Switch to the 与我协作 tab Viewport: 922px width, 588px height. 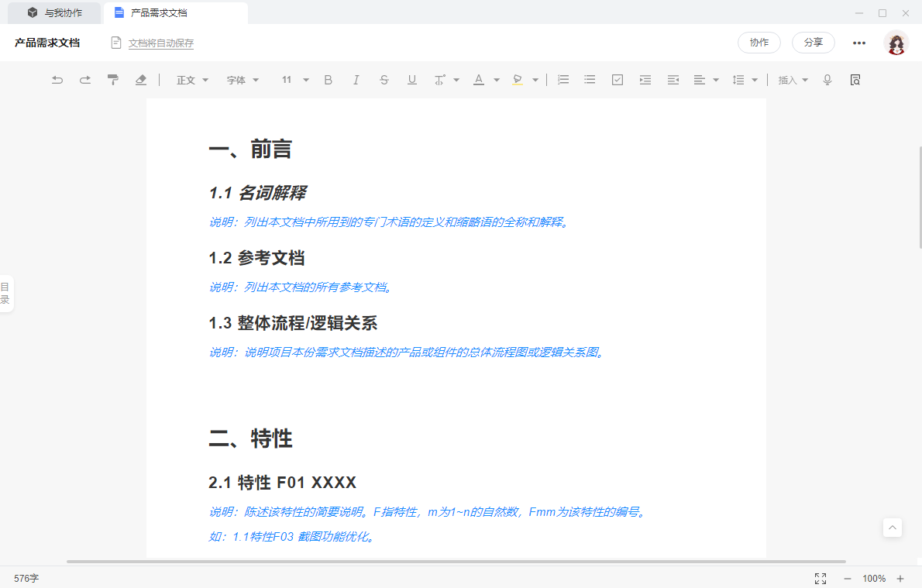coord(54,13)
